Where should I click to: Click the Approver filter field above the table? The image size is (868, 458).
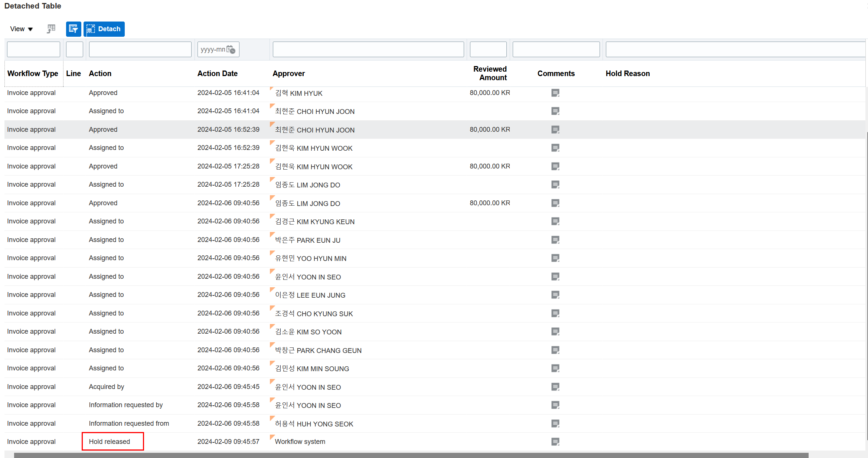(x=368, y=49)
